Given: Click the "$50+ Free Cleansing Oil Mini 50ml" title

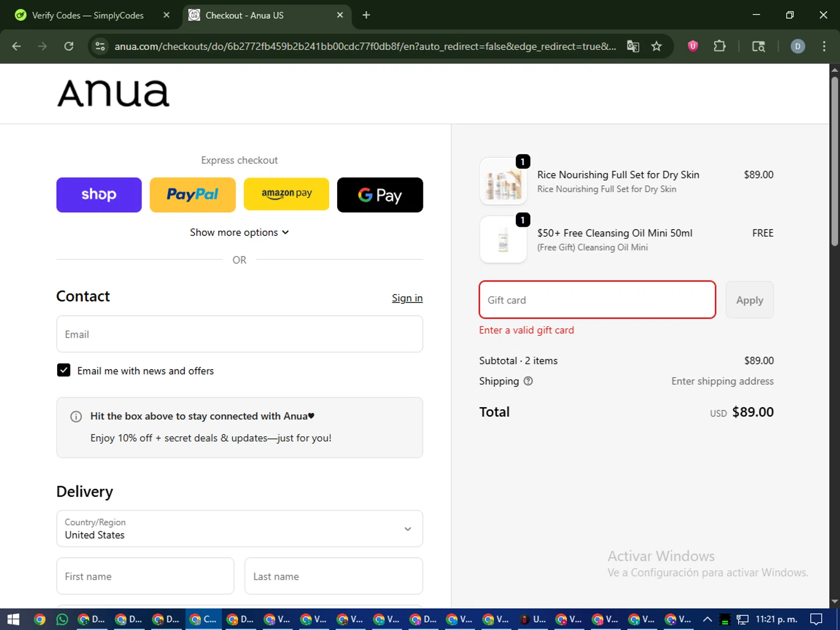Looking at the screenshot, I should (615, 233).
